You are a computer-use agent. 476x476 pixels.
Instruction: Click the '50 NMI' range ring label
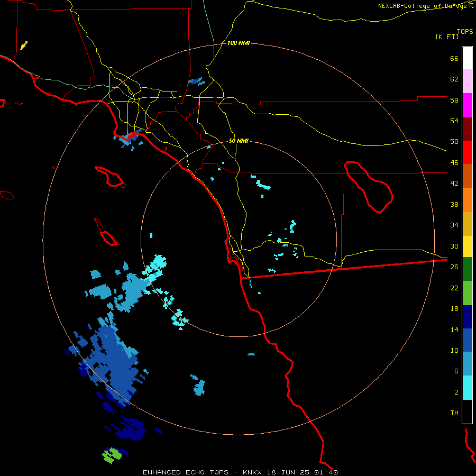(x=239, y=141)
